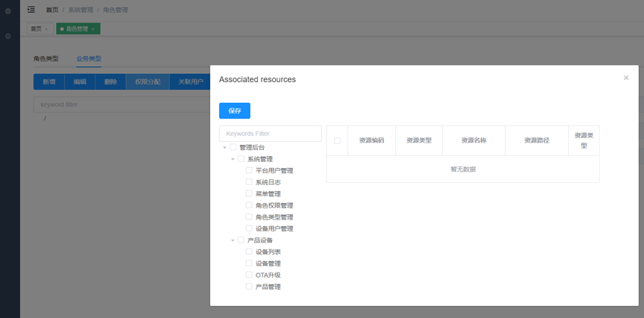This screenshot has width=644, height=318.
Task: Click the OTA升级 tree label
Action: 268,275
